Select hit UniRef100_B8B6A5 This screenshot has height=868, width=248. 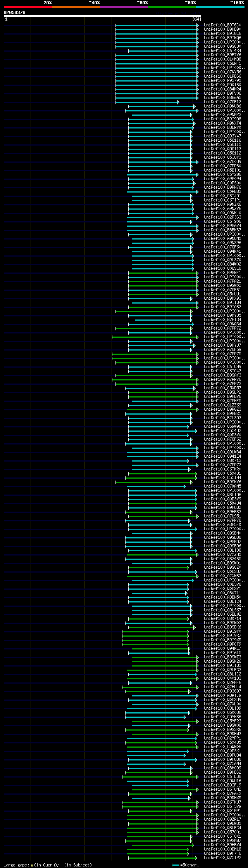(222, 98)
